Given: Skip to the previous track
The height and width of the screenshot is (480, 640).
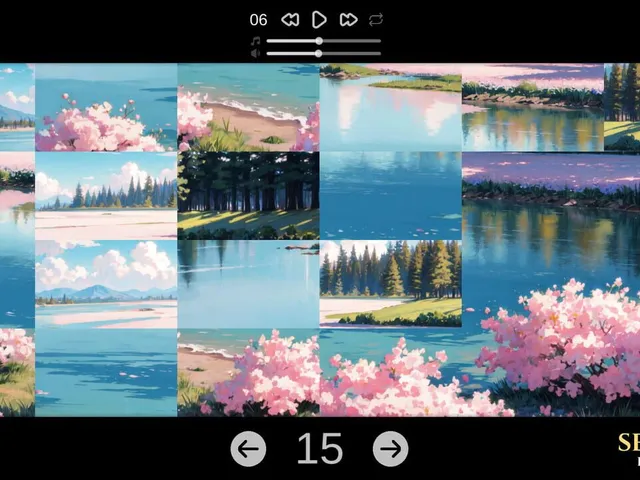Looking at the screenshot, I should pos(290,20).
